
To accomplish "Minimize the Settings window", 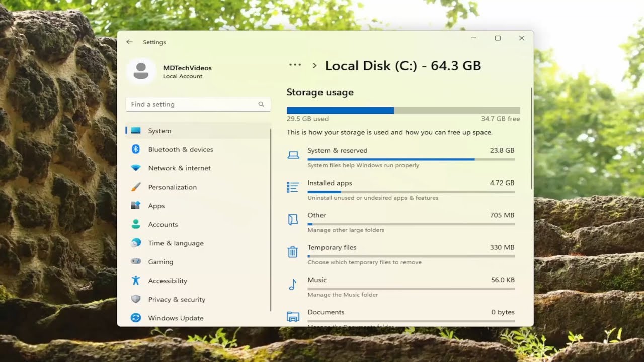I will (474, 38).
